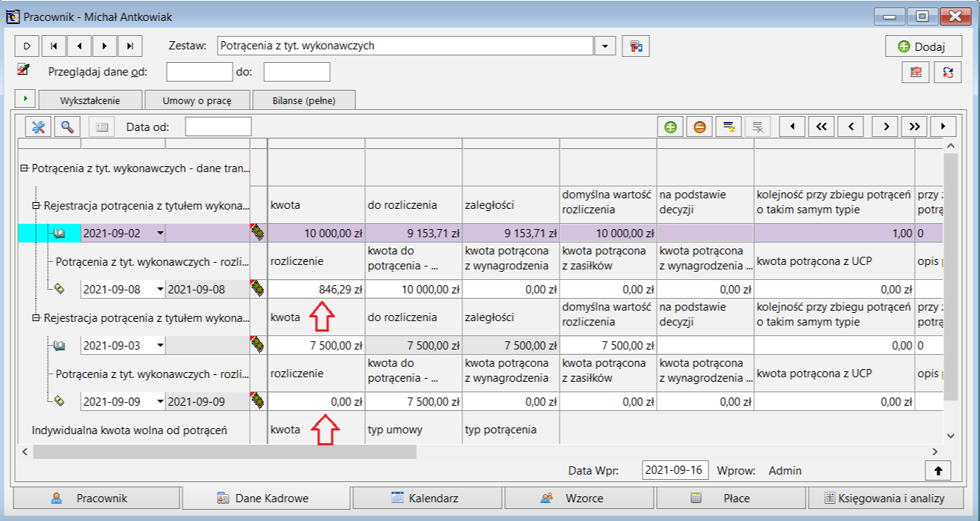
Task: Click the Zestaw field Potrącenia z tyt. wykonawczych
Action: [x=405, y=46]
